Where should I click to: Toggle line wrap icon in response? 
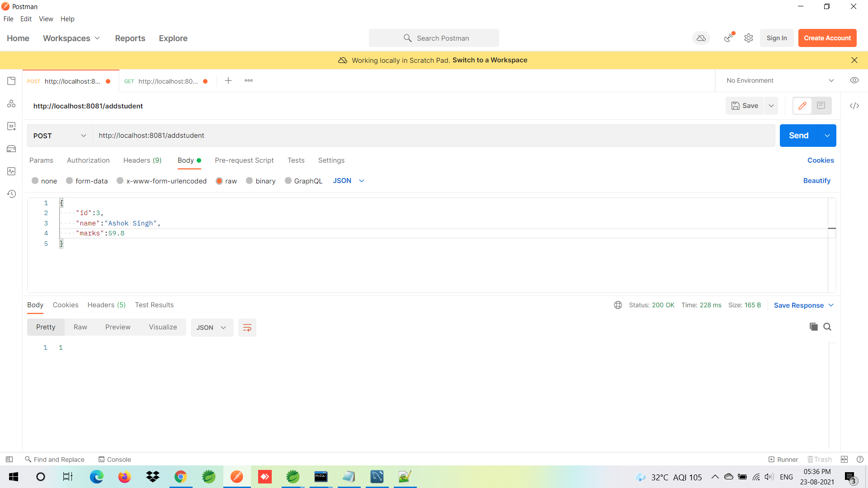click(247, 328)
